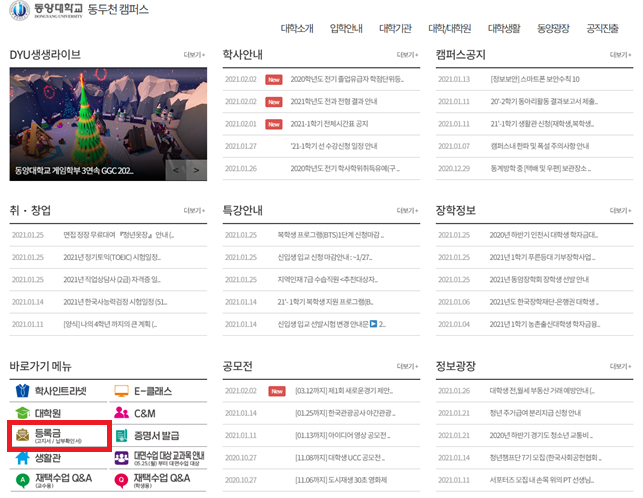This screenshot has height=498, width=643.
Task: Open the 학사인트라넷 shortcut icon
Action: tap(22, 389)
